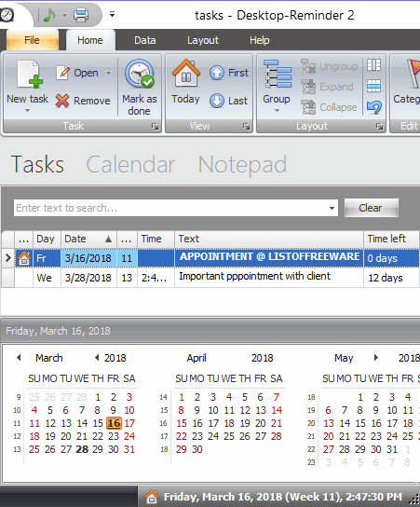Click the music note sound icon

tap(49, 15)
